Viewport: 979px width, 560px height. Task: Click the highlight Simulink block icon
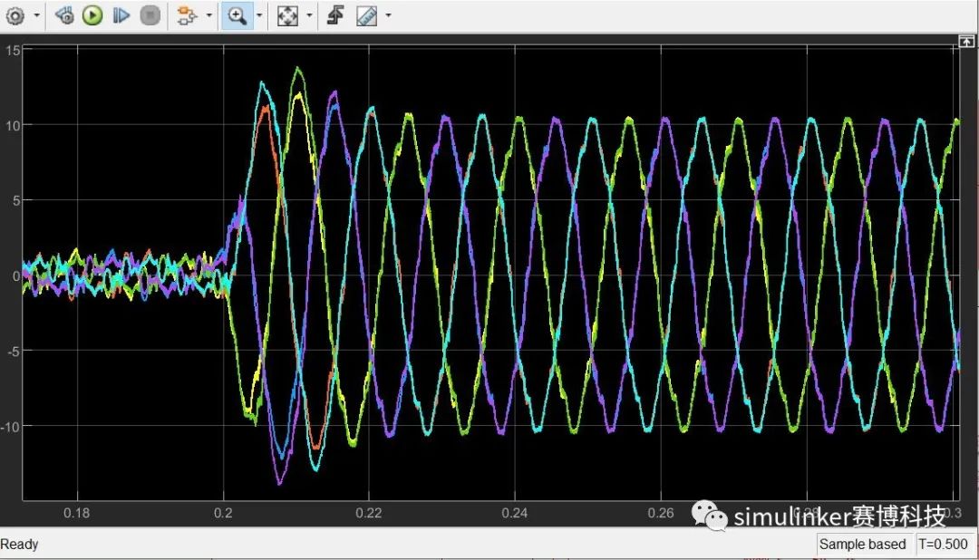(x=336, y=15)
